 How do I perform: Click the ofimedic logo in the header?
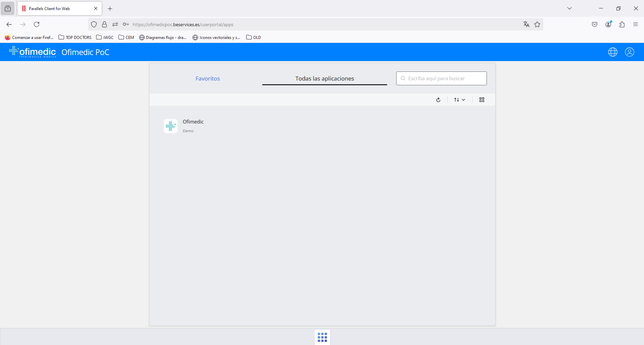33,52
